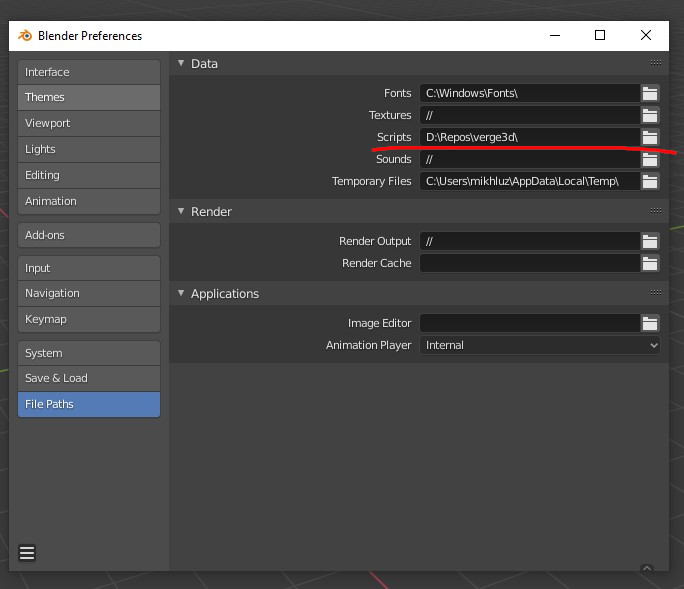The width and height of the screenshot is (684, 589).
Task: Open folder browser for Temporary Files
Action: coord(650,181)
